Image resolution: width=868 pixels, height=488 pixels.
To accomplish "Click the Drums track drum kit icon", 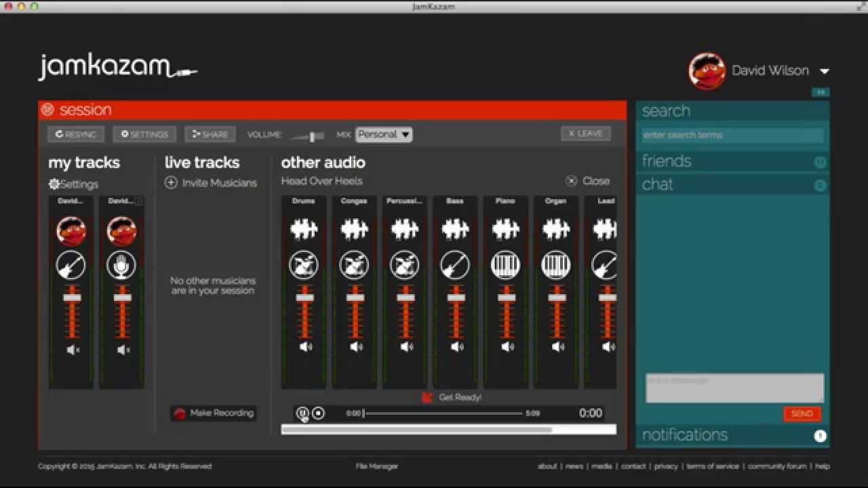I will click(304, 265).
